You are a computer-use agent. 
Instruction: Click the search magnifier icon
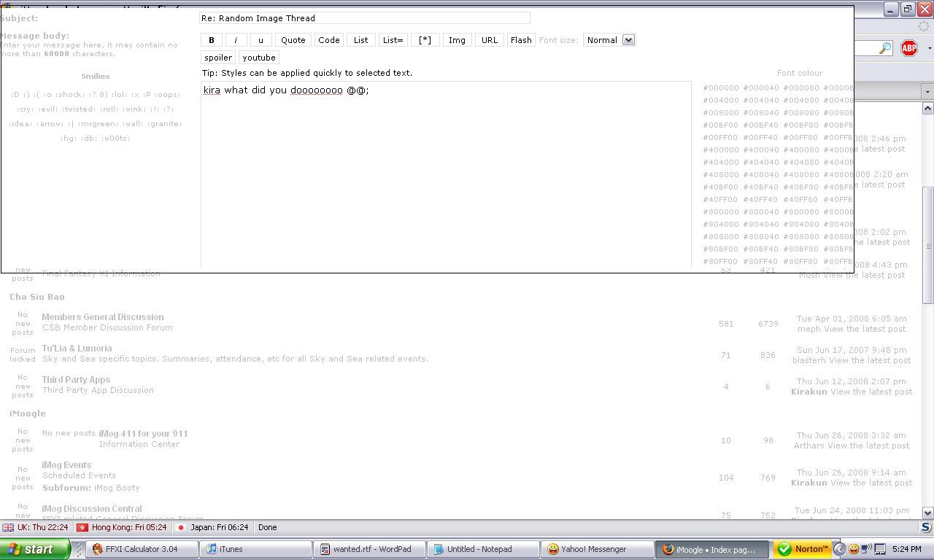coord(884,48)
